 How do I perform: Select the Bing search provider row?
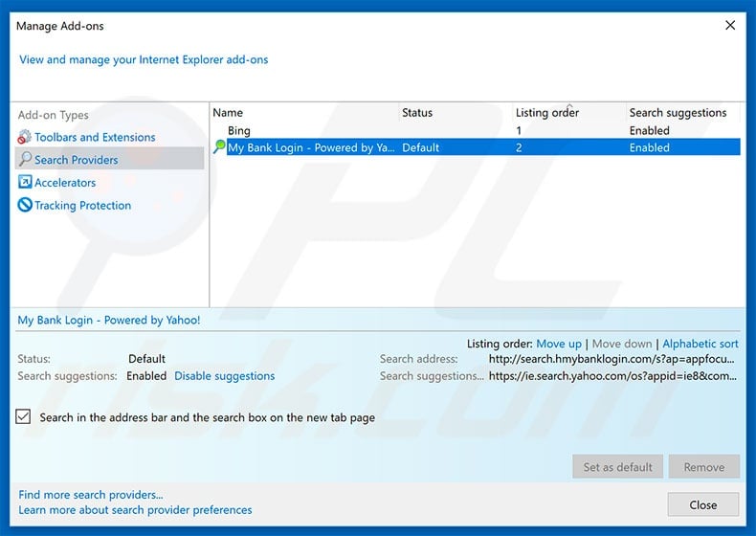coord(475,130)
